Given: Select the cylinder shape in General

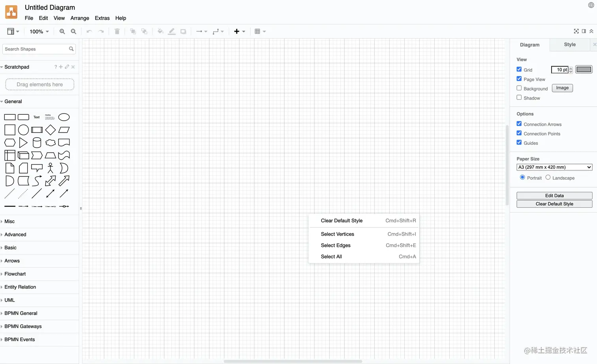Looking at the screenshot, I should (x=37, y=142).
